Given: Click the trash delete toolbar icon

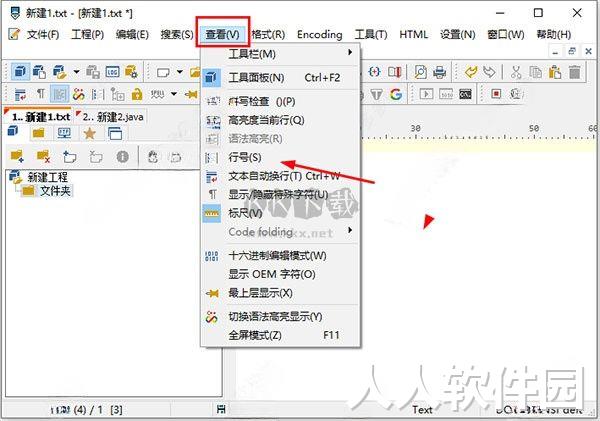Looking at the screenshot, I should coord(574,72).
